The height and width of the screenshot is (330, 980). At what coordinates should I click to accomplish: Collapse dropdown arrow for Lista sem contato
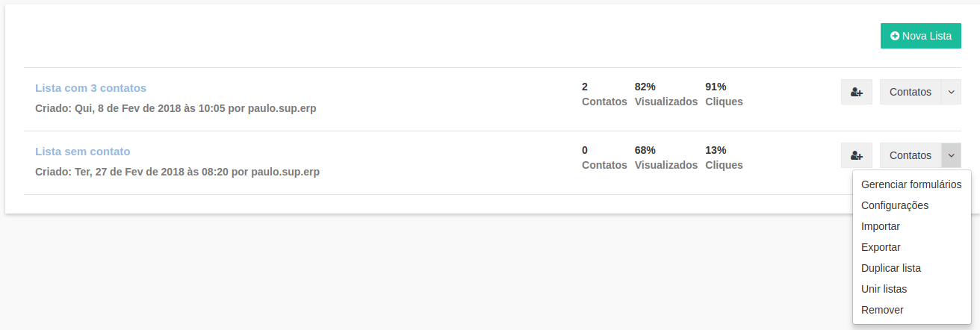point(951,155)
